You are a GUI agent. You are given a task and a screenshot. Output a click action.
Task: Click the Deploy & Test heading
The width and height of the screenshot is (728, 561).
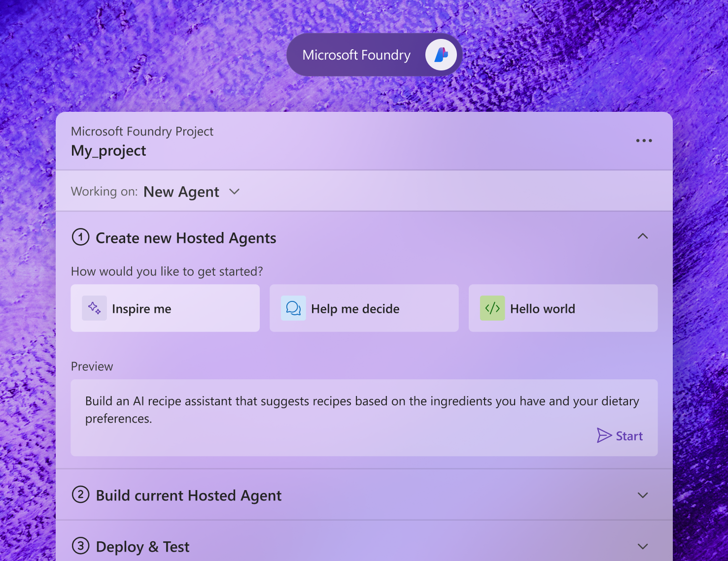[143, 547]
